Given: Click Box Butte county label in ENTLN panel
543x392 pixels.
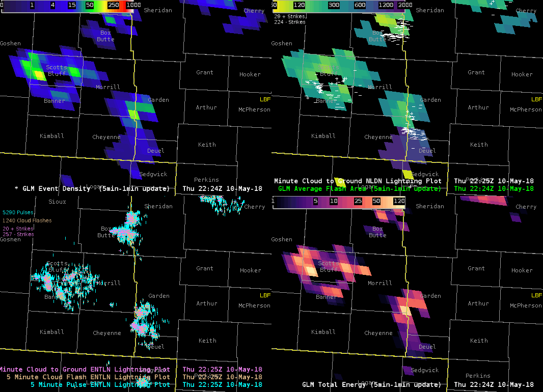Looking at the screenshot, I should (106, 232).
